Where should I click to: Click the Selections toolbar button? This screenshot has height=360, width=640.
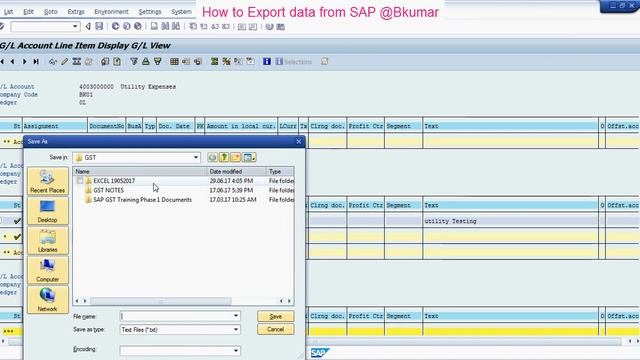(294, 62)
